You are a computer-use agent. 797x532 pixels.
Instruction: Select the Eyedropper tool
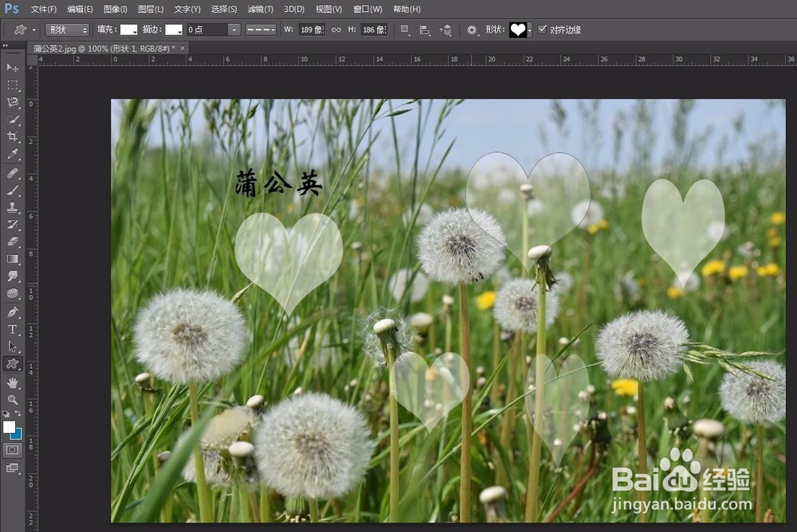pos(12,154)
